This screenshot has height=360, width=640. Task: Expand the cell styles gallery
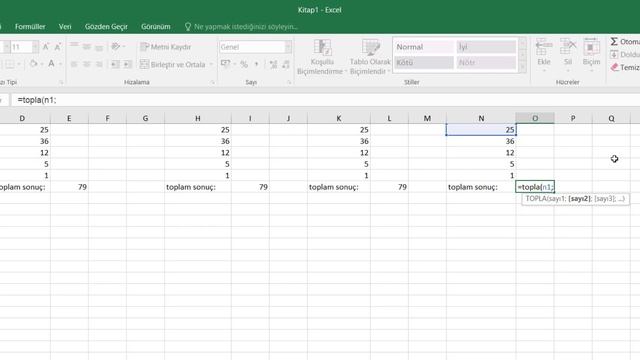522,67
